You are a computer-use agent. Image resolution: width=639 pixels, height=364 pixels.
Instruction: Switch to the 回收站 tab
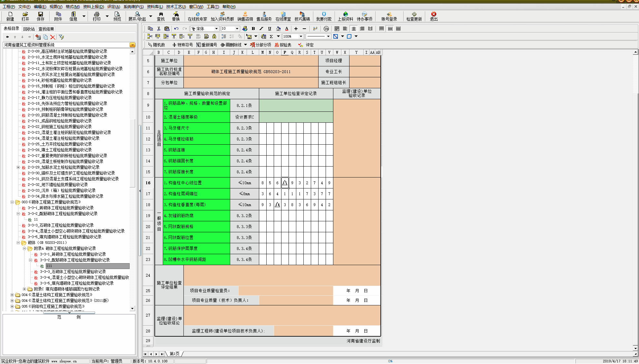click(29, 29)
